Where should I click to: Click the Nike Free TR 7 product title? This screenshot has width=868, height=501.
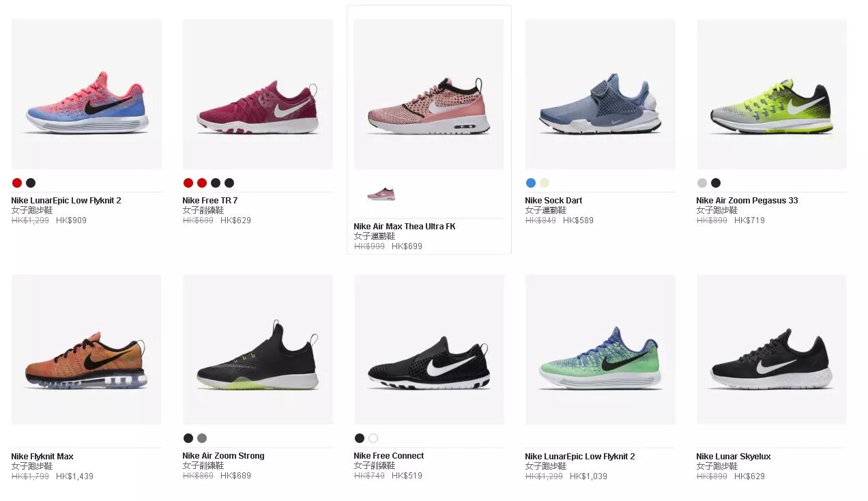(210, 201)
